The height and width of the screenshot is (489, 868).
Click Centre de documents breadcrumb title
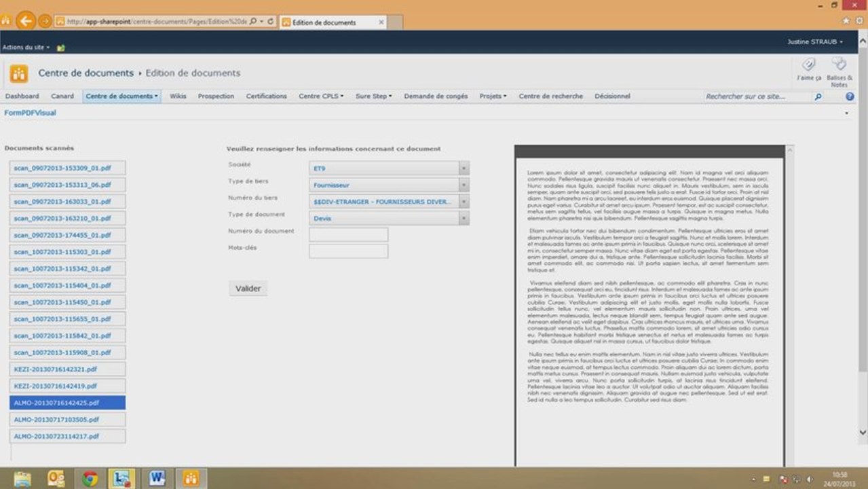[x=86, y=73]
